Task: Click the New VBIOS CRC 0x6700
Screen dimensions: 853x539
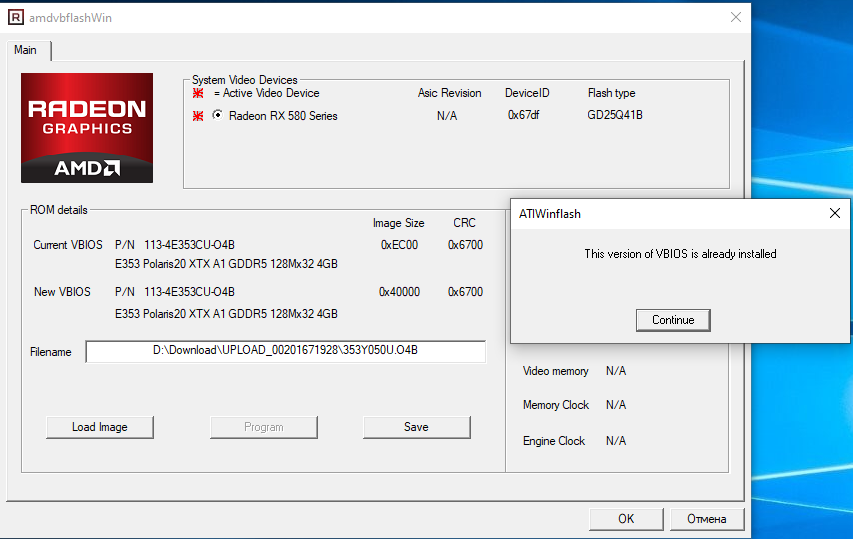Action: (465, 292)
